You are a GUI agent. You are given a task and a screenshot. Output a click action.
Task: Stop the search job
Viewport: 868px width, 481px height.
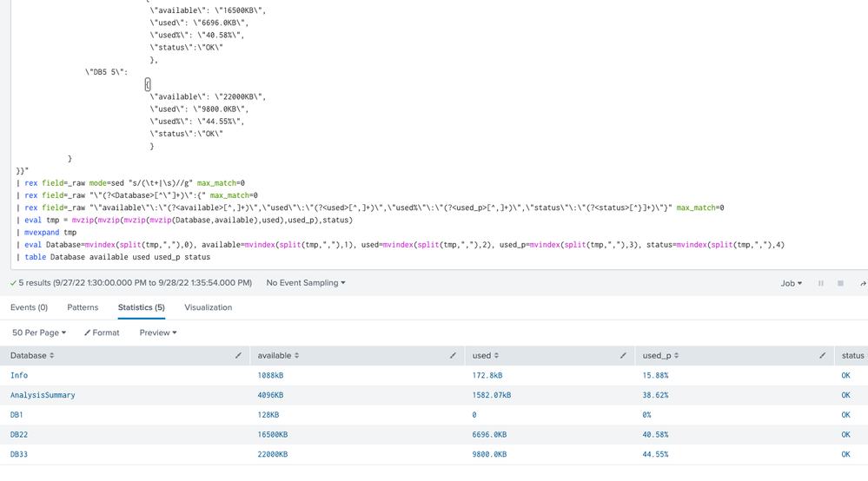click(x=840, y=283)
